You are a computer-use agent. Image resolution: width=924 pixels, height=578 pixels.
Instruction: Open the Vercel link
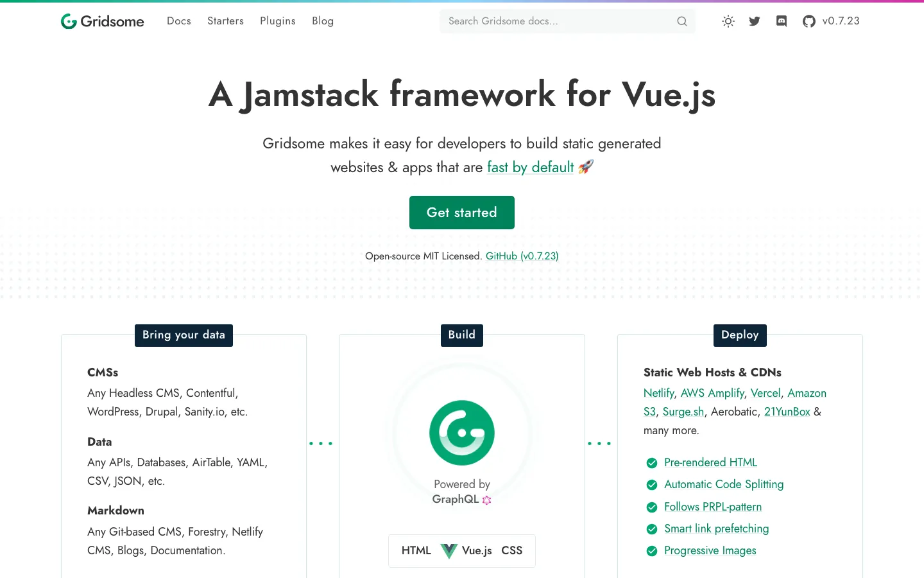766,393
